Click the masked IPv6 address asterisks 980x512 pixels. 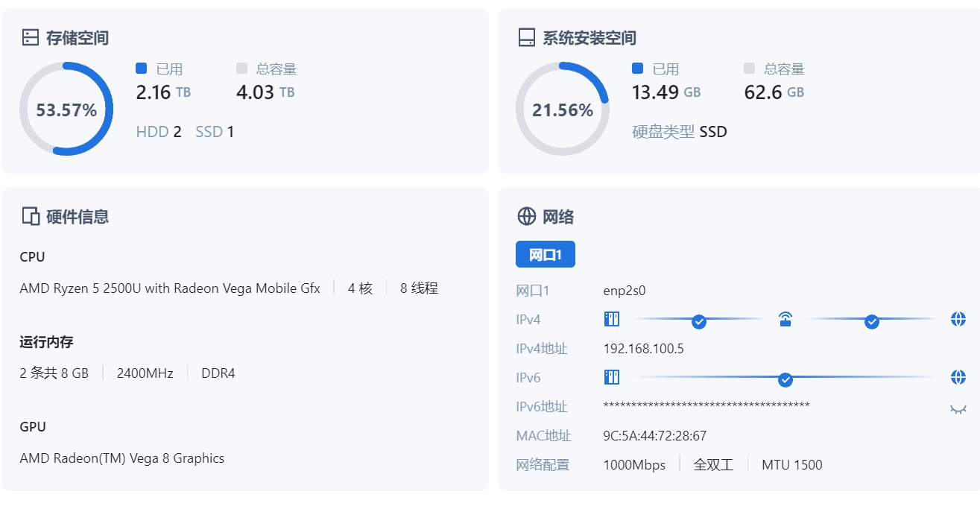pyautogui.click(x=706, y=406)
